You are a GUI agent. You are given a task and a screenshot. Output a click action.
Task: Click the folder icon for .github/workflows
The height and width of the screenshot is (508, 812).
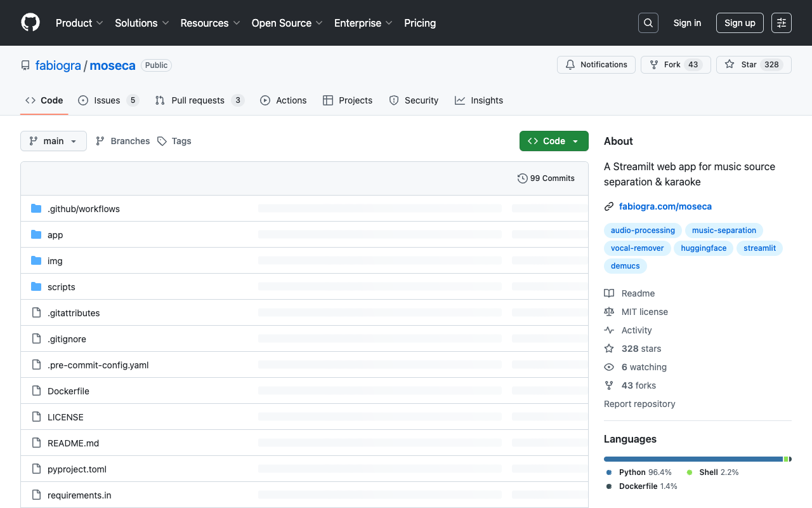pos(36,209)
